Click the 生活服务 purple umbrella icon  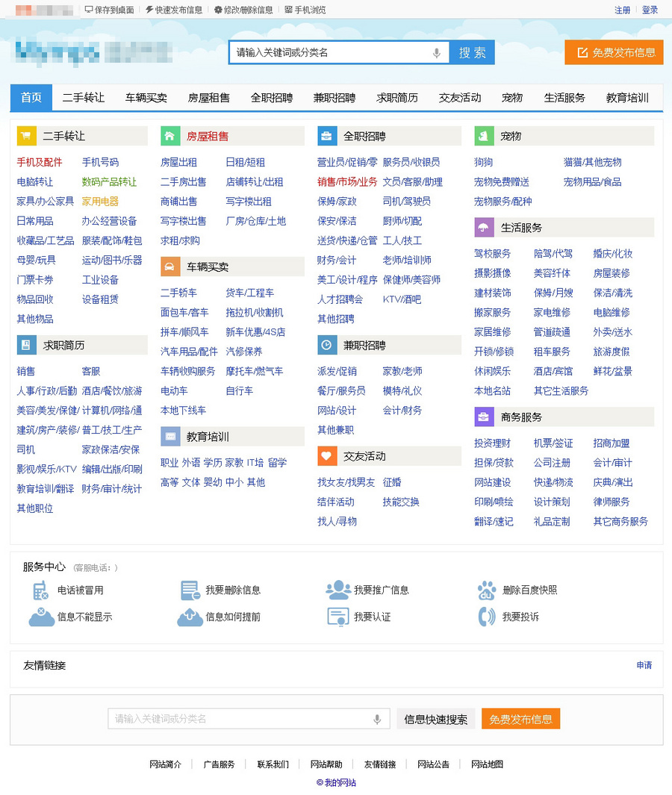pos(484,228)
